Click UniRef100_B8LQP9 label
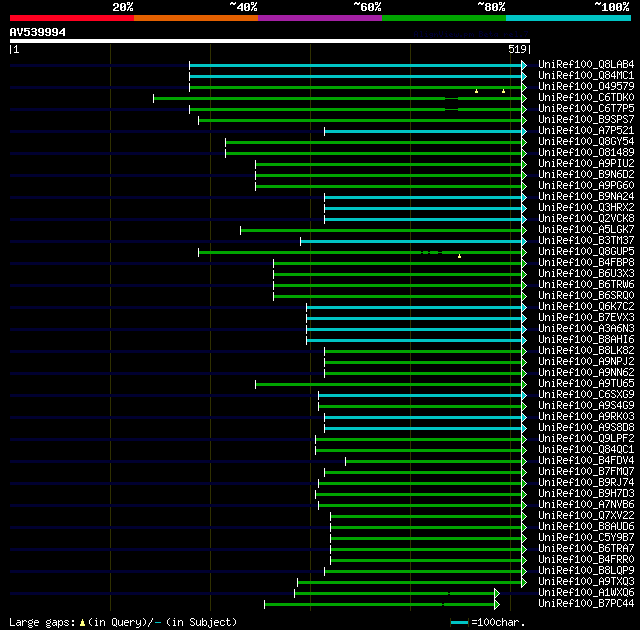The height and width of the screenshot is (630, 640). [586, 571]
